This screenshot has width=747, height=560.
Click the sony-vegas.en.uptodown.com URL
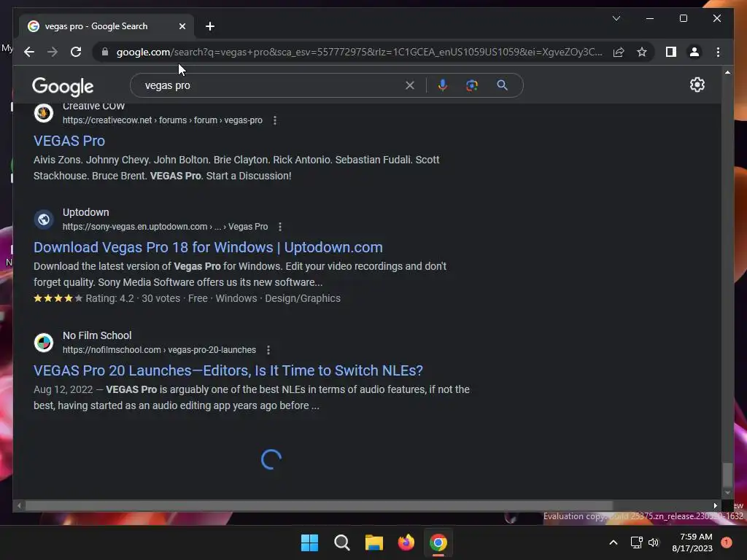[166, 227]
